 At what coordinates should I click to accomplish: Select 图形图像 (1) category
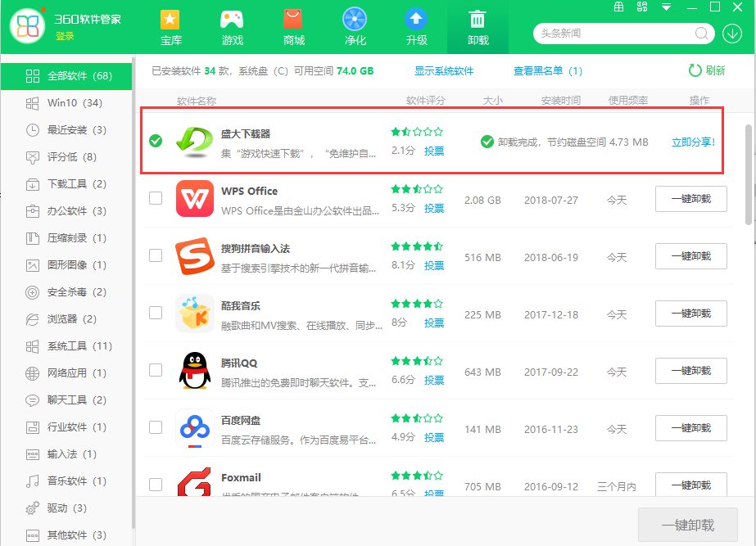pyautogui.click(x=66, y=265)
